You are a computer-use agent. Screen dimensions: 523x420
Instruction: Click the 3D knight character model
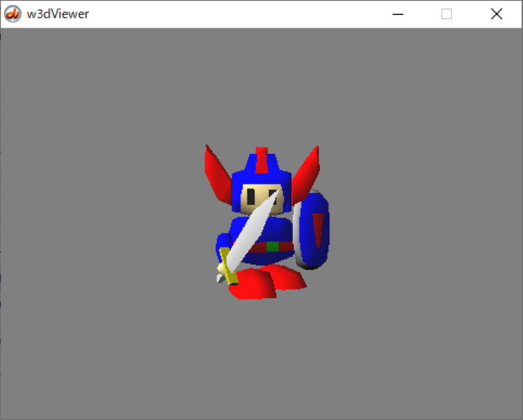(x=267, y=222)
